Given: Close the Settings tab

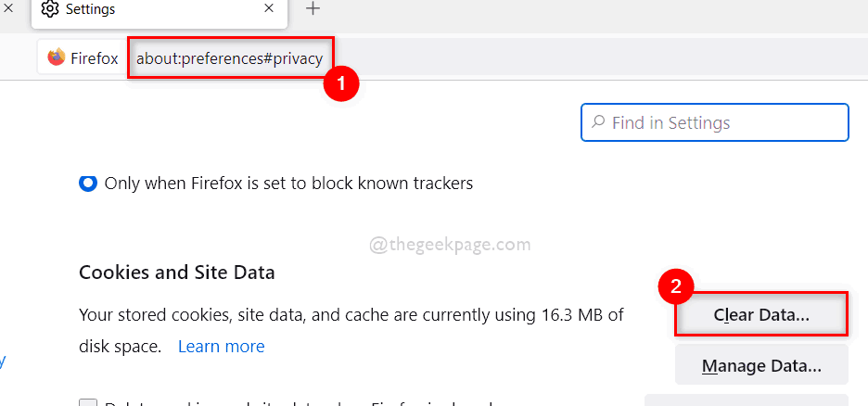Looking at the screenshot, I should click(x=269, y=8).
